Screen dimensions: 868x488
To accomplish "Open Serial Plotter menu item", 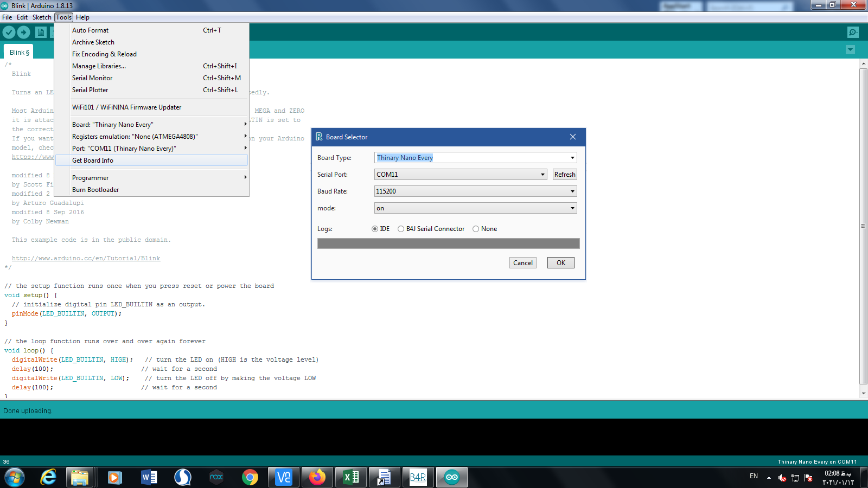I will point(152,90).
